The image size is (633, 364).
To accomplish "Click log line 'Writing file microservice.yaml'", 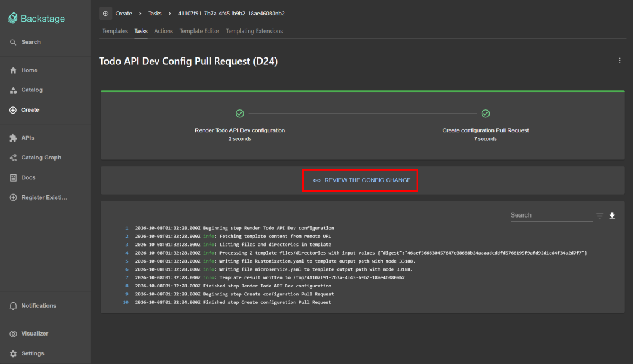I will (x=274, y=269).
